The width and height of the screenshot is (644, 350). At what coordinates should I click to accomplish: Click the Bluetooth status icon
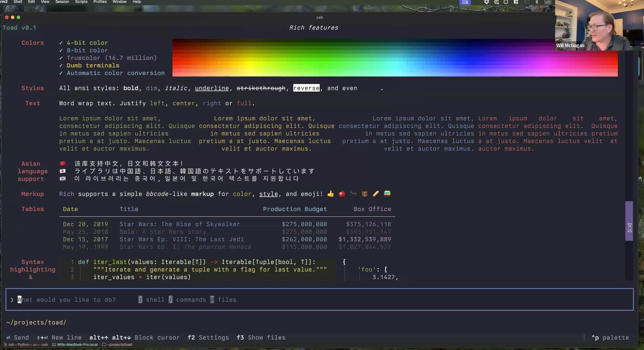[537, 2]
